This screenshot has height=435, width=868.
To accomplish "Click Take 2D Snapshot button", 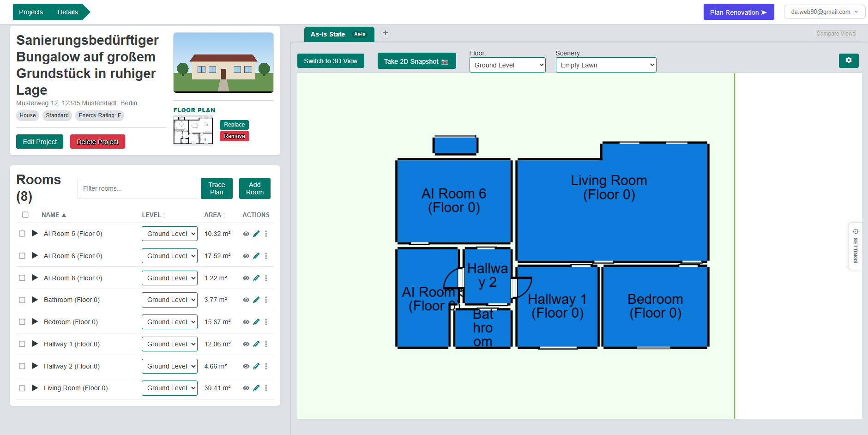I will (x=416, y=61).
